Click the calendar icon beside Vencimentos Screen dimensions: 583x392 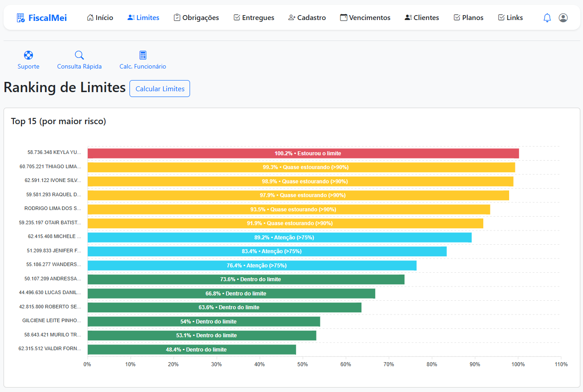(x=344, y=18)
